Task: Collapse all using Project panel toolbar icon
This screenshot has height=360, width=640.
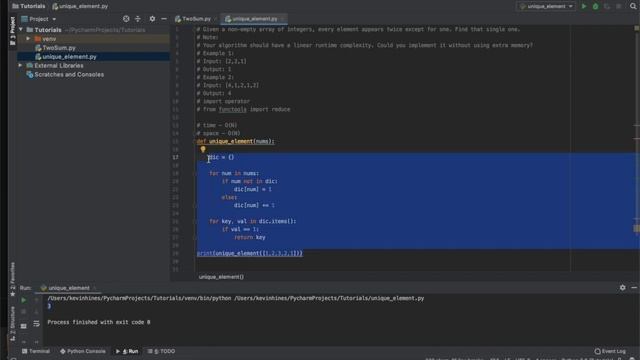Action: coord(138,19)
